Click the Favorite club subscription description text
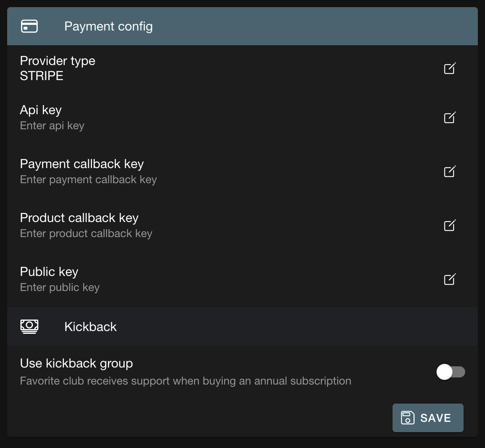This screenshot has height=448, width=485. [185, 381]
